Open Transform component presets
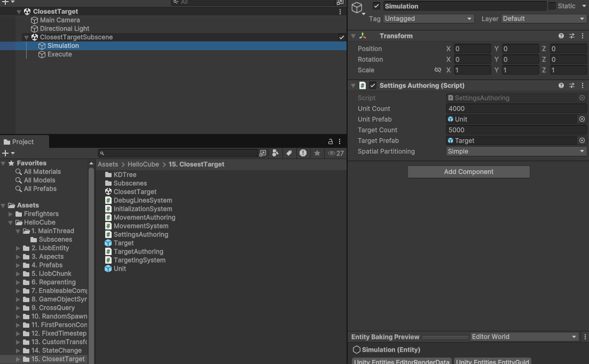 coord(572,36)
